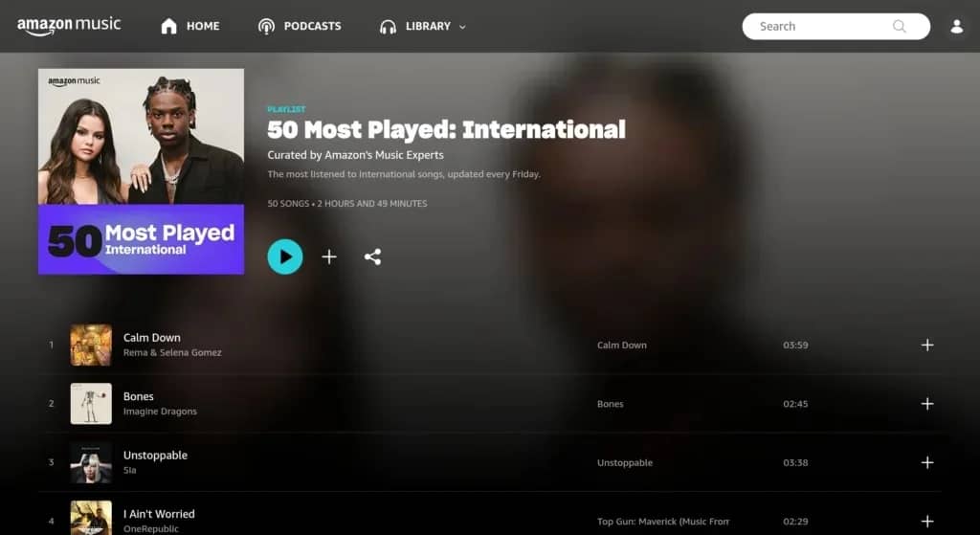Open the user account profile icon
The image size is (980, 535).
(957, 26)
